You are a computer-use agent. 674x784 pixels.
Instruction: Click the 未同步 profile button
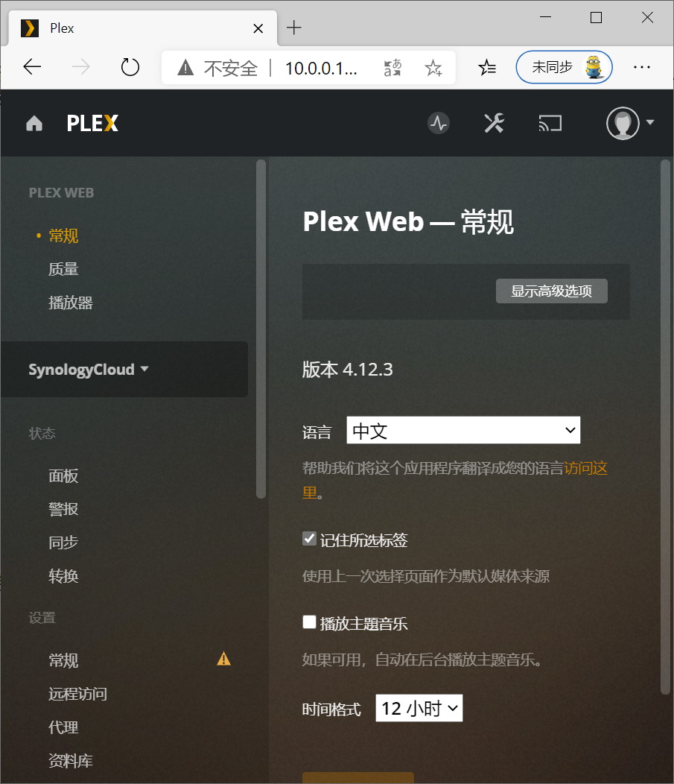pyautogui.click(x=564, y=67)
